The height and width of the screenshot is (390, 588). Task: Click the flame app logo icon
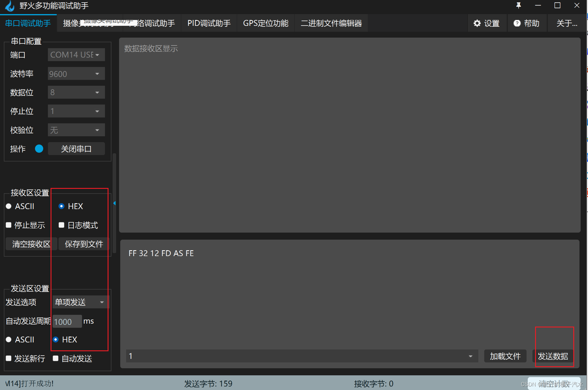(10, 6)
